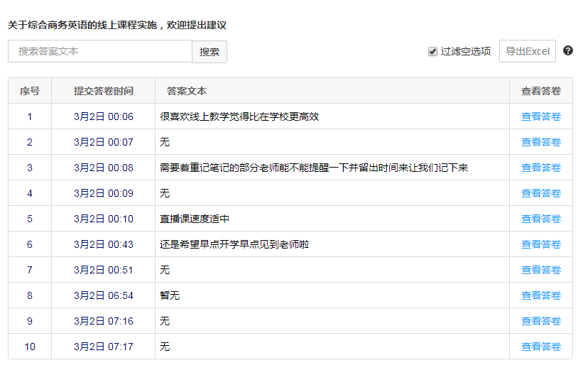Click the 导出Excel button
The width and height of the screenshot is (588, 370).
[x=527, y=51]
